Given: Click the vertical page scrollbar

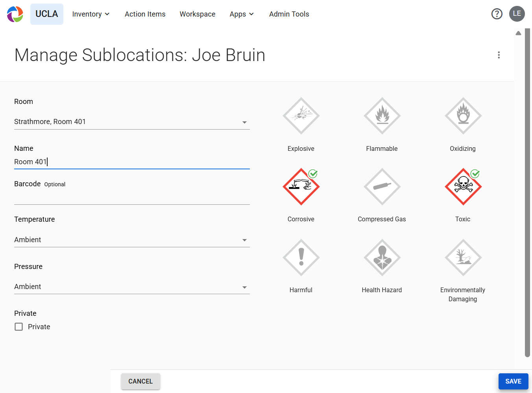Looking at the screenshot, I should [528, 193].
